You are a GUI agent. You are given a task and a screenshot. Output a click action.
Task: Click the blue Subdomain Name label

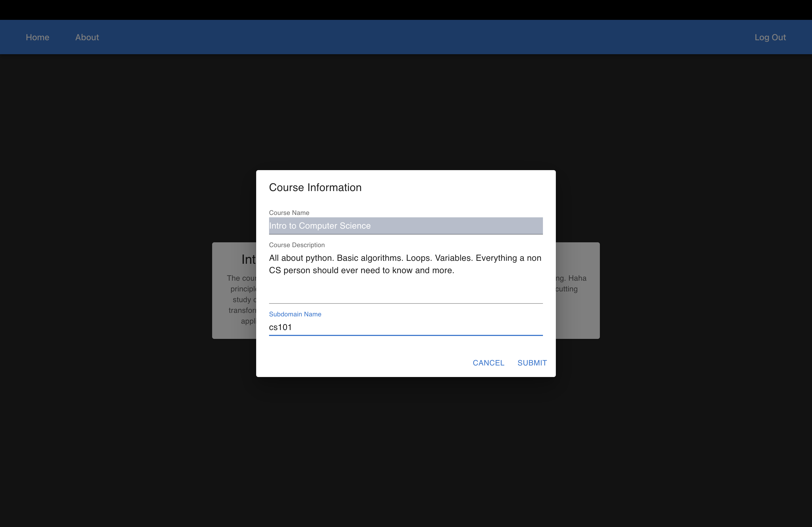(295, 314)
